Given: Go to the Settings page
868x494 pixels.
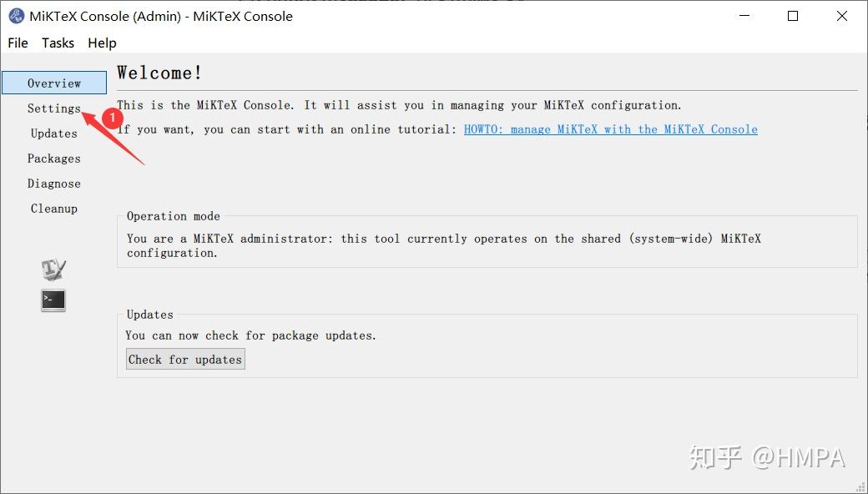Looking at the screenshot, I should [x=54, y=108].
